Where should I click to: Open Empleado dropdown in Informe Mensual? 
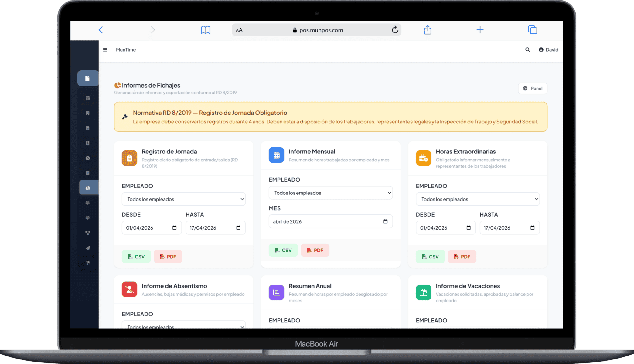331,193
